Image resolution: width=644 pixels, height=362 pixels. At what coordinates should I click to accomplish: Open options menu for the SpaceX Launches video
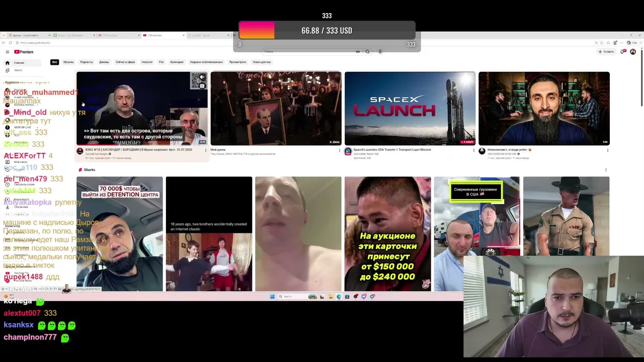(473, 150)
